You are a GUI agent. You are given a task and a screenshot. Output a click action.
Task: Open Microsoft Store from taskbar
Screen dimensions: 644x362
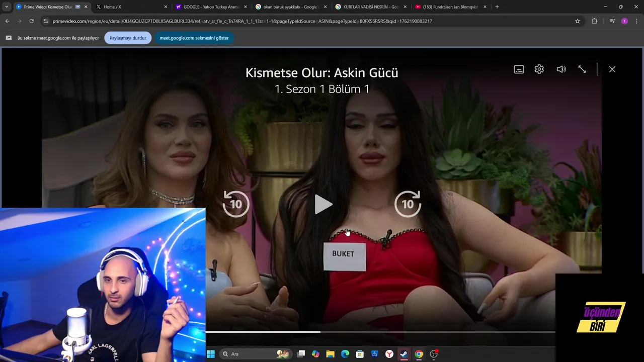tap(360, 354)
